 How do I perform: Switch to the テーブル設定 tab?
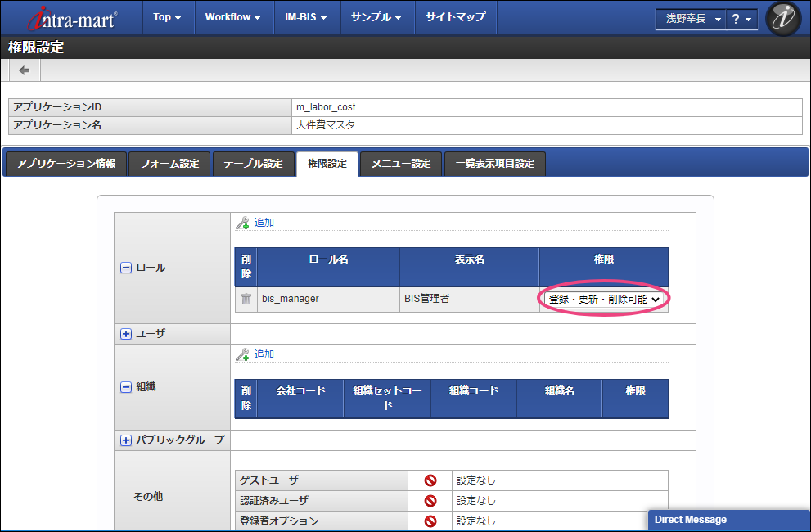click(253, 164)
